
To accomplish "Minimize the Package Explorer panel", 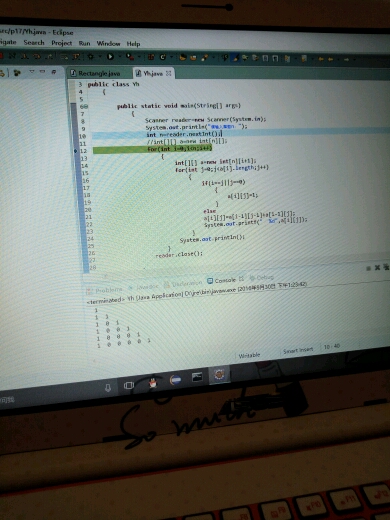I will (42, 72).
